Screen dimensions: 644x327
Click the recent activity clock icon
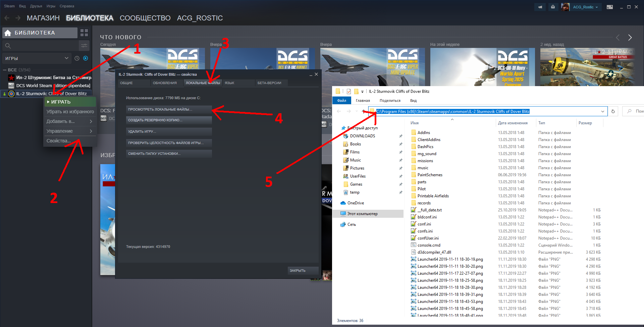tap(77, 58)
